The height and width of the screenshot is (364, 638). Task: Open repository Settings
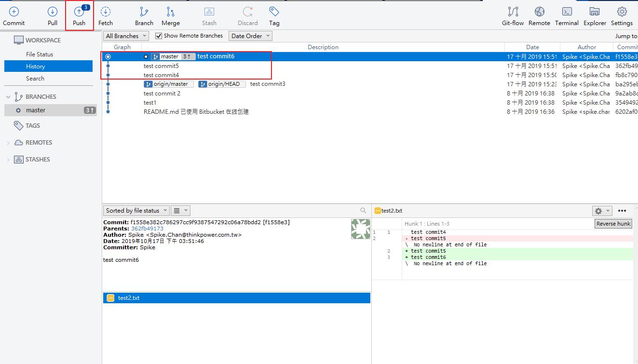point(622,16)
